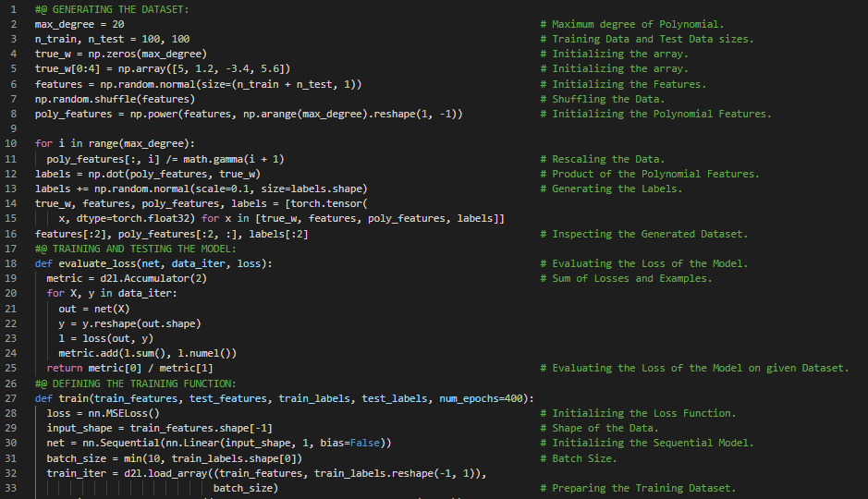Click 'n_train, n_test = 100, 100' code
The height and width of the screenshot is (499, 868).
coord(112,39)
